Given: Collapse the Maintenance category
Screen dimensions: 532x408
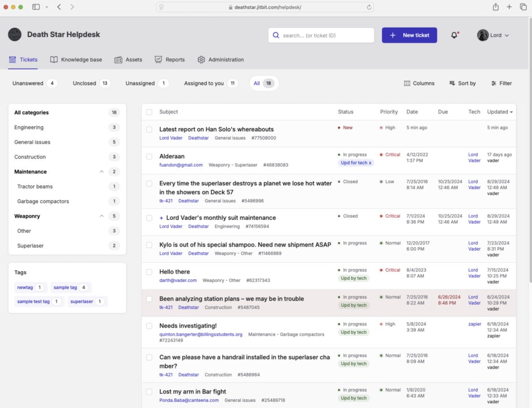Looking at the screenshot, I should 102,171.
